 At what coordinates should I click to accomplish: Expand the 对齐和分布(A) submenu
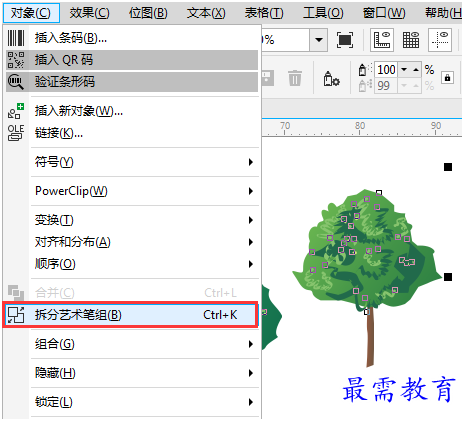click(132, 242)
